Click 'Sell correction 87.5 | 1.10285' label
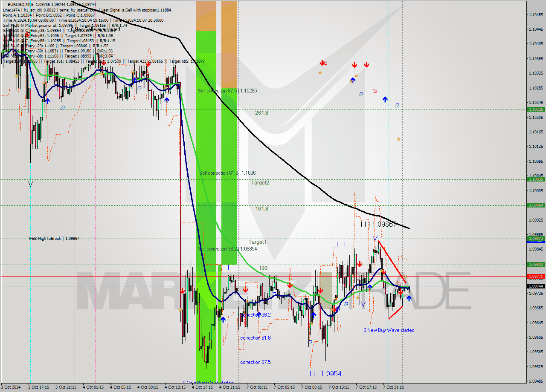Image resolution: width=546 pixels, height=392 pixels. 227,91
